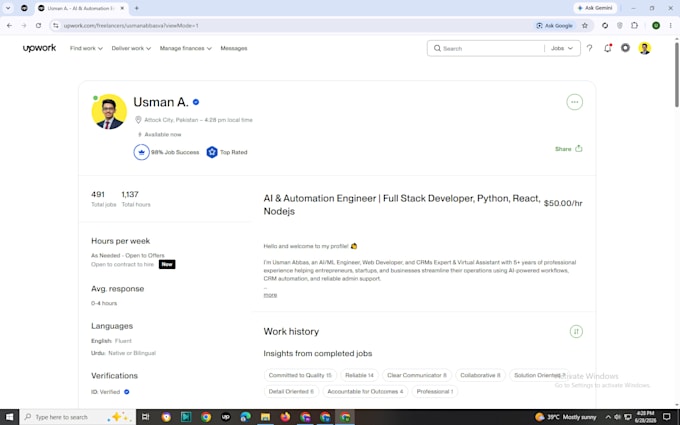Image resolution: width=680 pixels, height=425 pixels.
Task: Open the clock and date in the taskbar
Action: [645, 417]
